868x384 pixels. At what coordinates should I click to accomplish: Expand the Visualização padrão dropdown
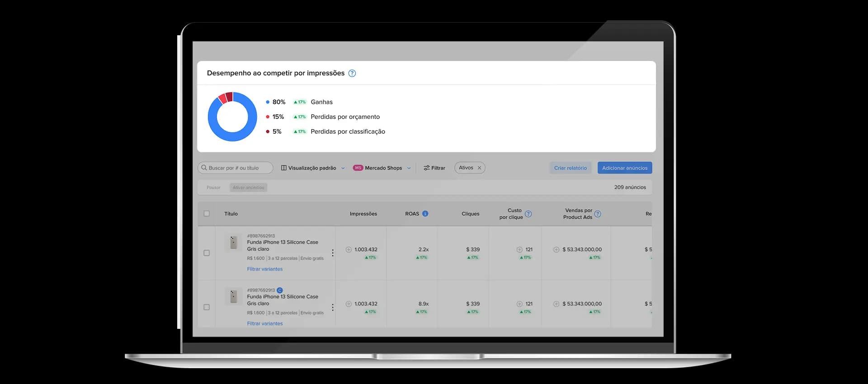point(343,168)
